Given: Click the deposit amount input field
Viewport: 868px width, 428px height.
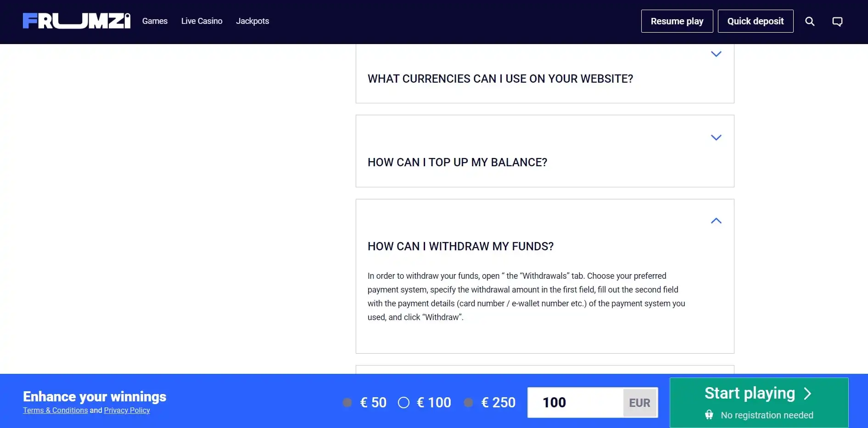Looking at the screenshot, I should [x=576, y=403].
